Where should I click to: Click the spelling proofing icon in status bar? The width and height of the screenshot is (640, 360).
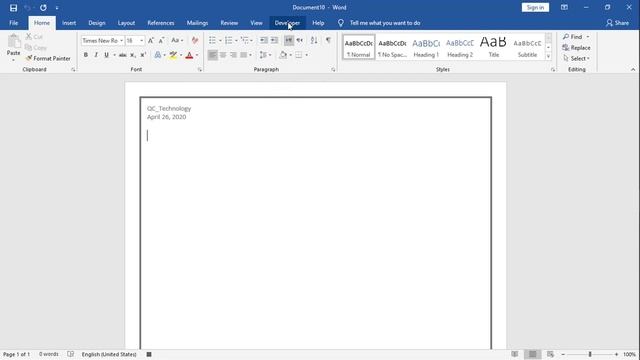pos(71,354)
